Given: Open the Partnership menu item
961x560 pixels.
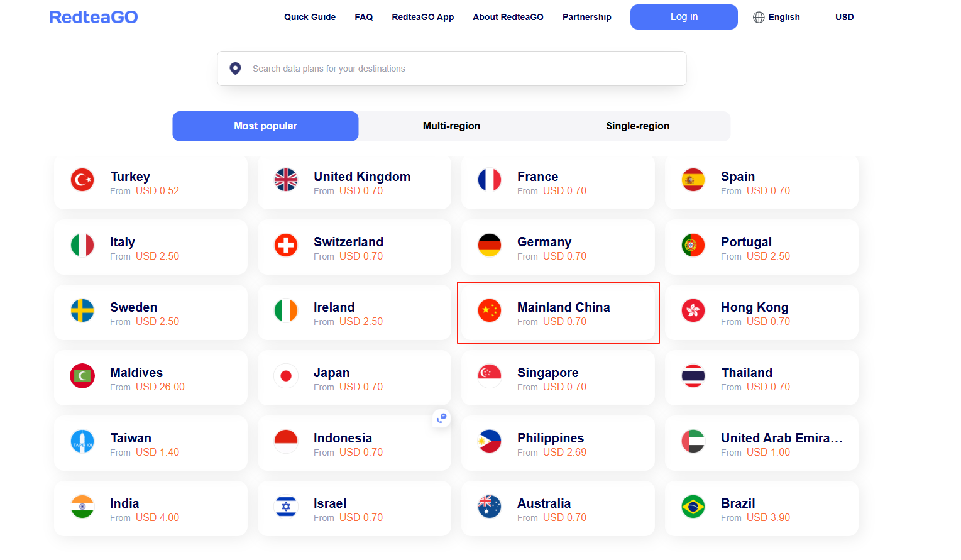Looking at the screenshot, I should click(587, 17).
